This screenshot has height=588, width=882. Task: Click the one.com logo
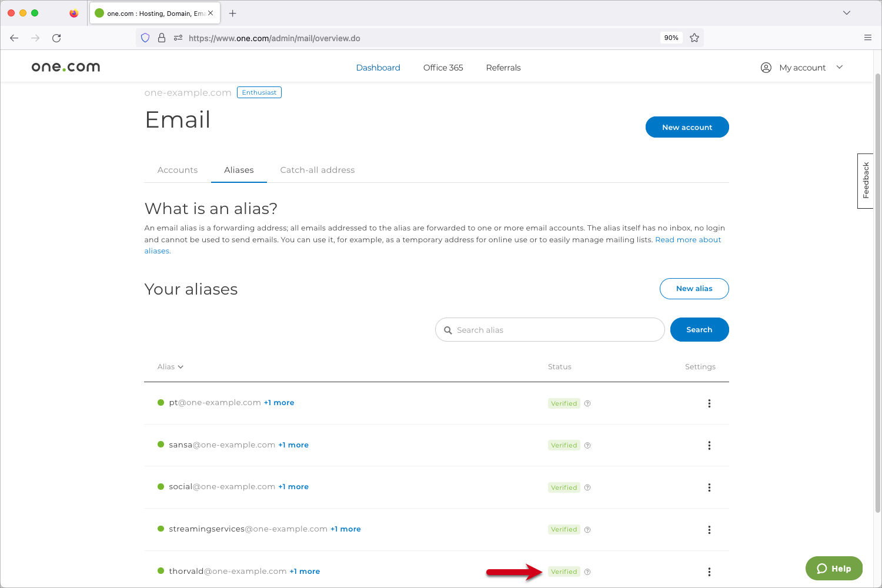[x=66, y=68]
